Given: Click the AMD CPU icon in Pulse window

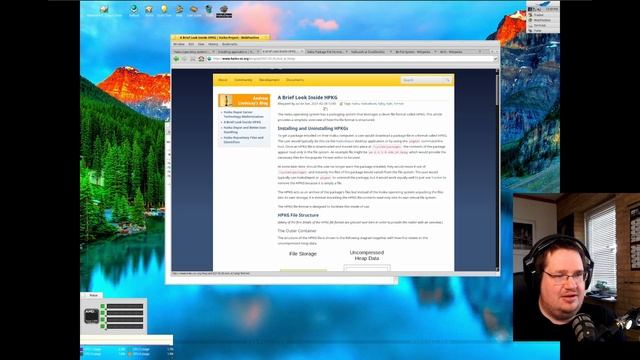Looking at the screenshot, I should click(91, 316).
